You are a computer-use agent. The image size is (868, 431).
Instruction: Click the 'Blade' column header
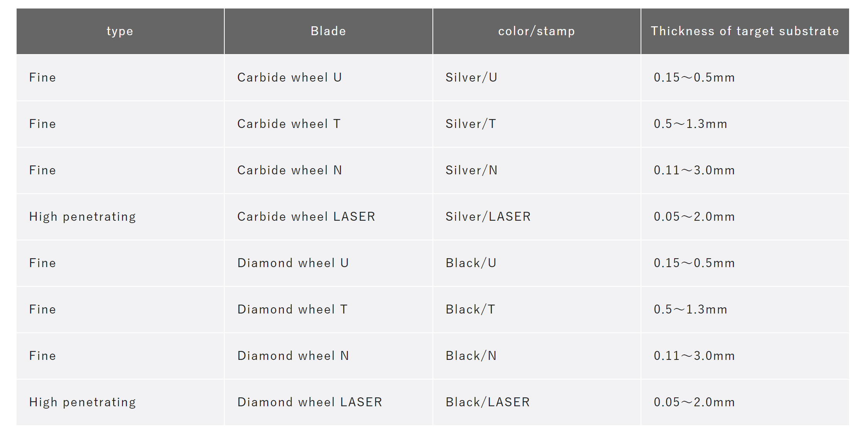coord(328,31)
